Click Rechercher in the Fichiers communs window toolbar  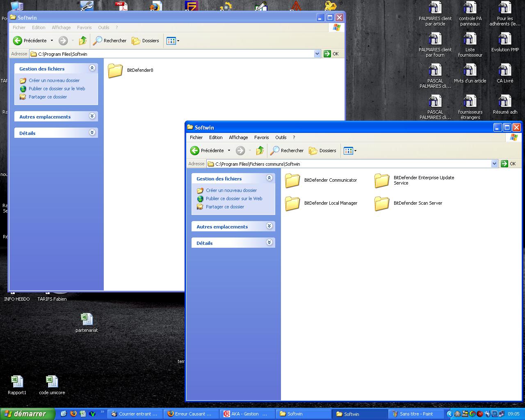287,151
